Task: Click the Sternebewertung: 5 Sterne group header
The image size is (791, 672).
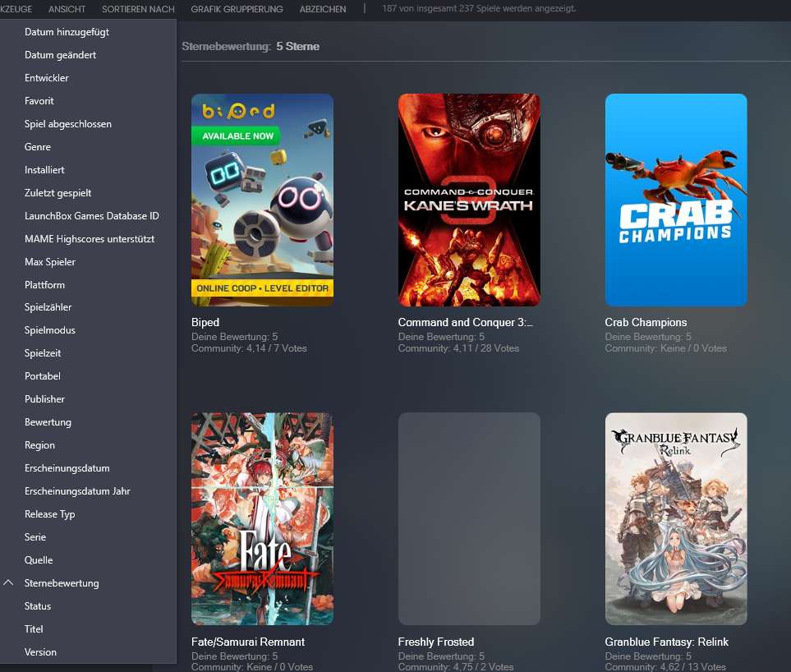Action: coord(251,46)
